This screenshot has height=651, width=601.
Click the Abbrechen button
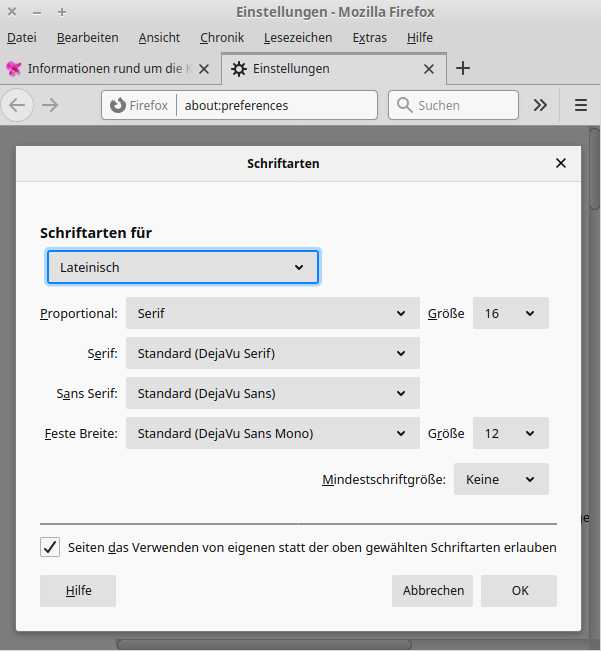(x=433, y=590)
